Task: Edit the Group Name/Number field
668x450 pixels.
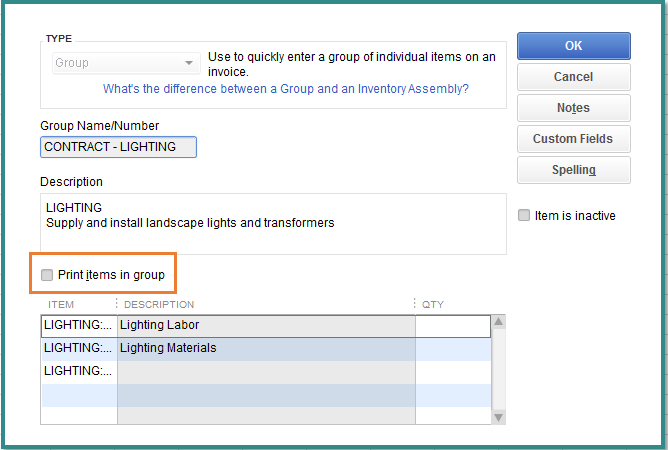Action: click(118, 147)
